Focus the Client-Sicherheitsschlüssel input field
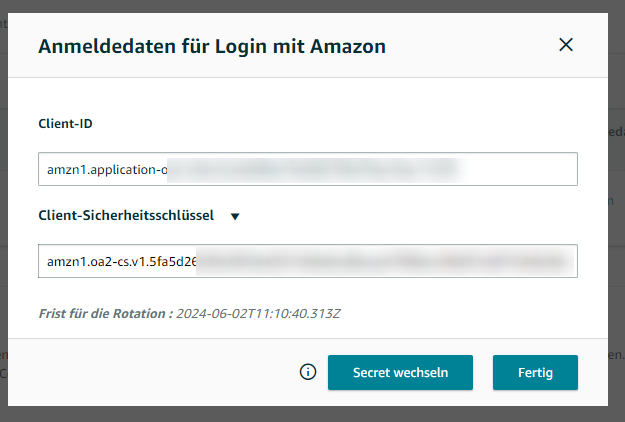 click(x=308, y=261)
